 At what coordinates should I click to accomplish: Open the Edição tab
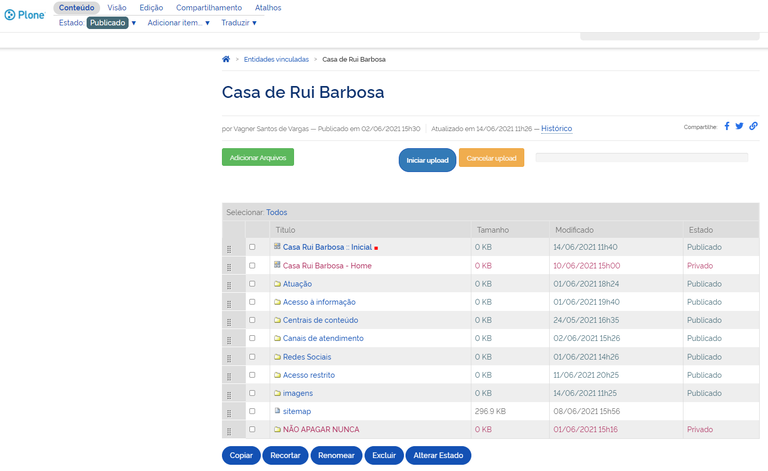[151, 8]
